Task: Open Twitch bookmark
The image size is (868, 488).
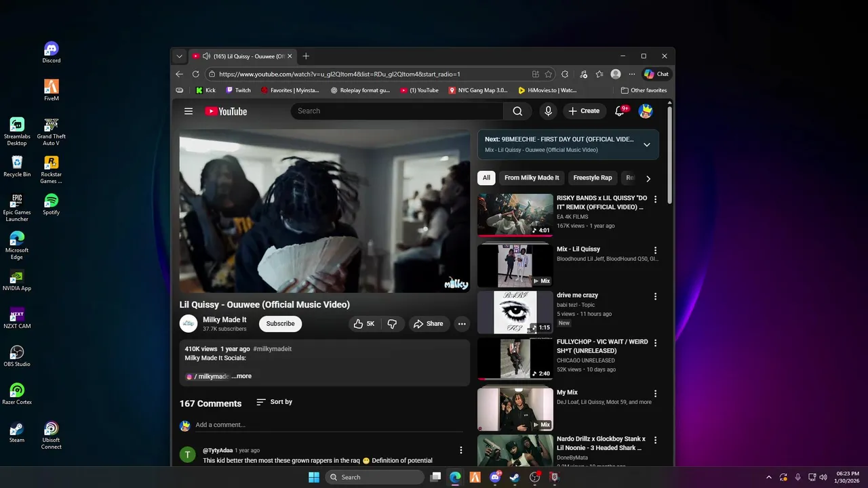Action: click(x=238, y=90)
